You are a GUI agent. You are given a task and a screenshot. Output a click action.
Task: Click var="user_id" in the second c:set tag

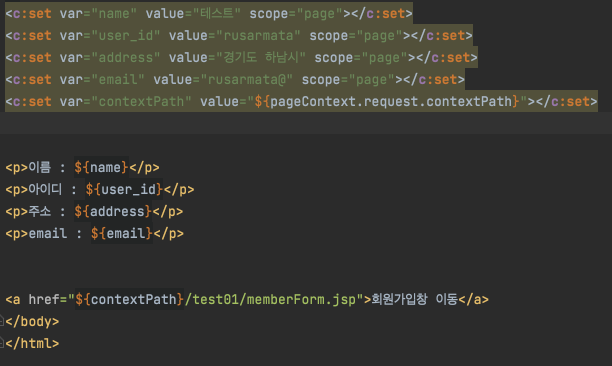tap(110, 36)
